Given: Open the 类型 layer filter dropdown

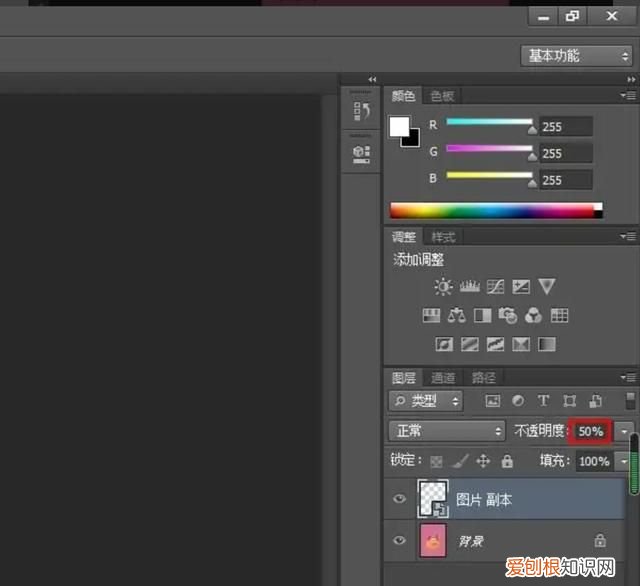Looking at the screenshot, I should point(425,401).
